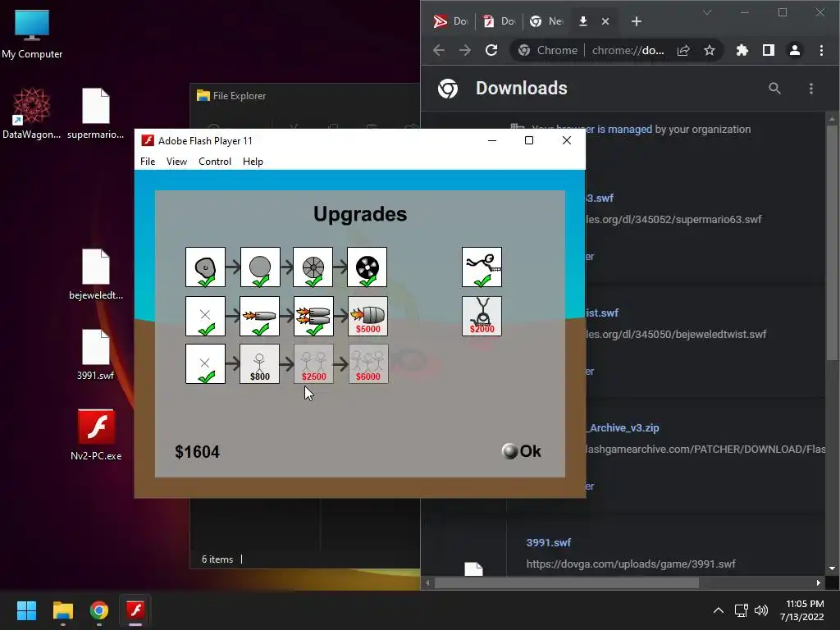Open DataWagon desktop shortcut
840x630 pixels.
coord(32,113)
